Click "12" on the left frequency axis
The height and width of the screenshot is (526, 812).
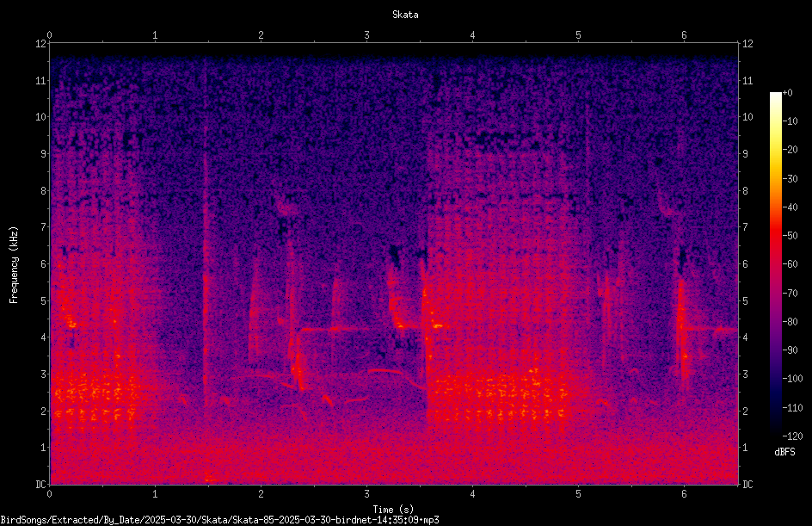(40, 44)
